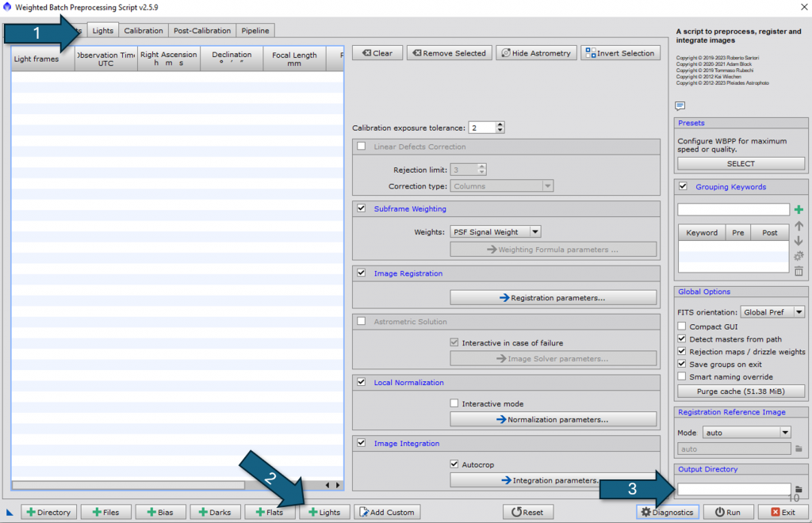Viewport: 812px width, 523px height.
Task: Enable Compact GUI checkbox
Action: pos(682,326)
